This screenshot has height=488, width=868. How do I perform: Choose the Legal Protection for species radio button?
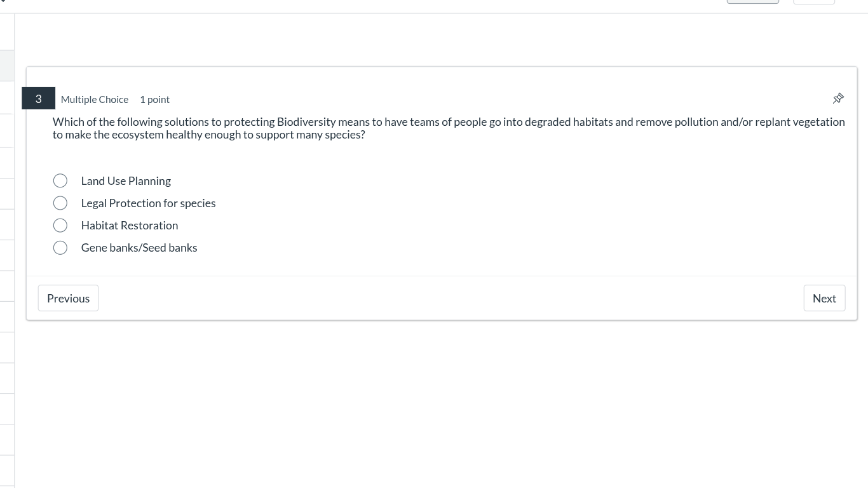[60, 203]
